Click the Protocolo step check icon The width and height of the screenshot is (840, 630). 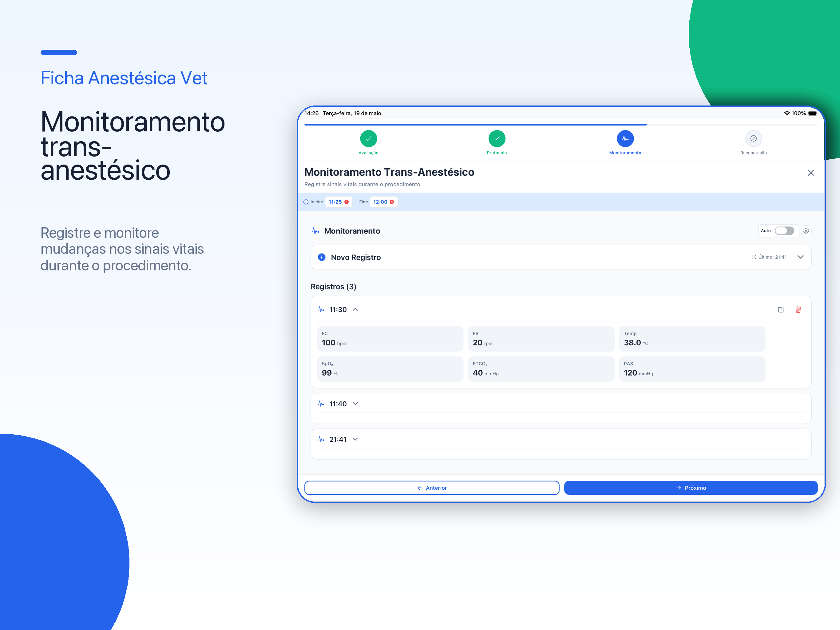pyautogui.click(x=497, y=139)
